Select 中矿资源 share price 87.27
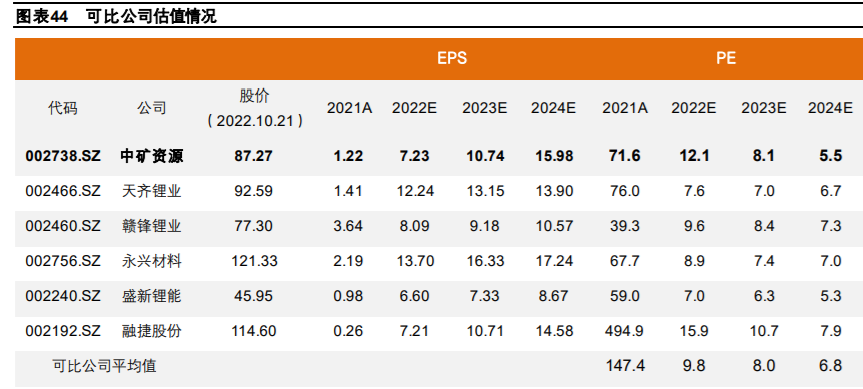The image size is (863, 389). [x=253, y=156]
